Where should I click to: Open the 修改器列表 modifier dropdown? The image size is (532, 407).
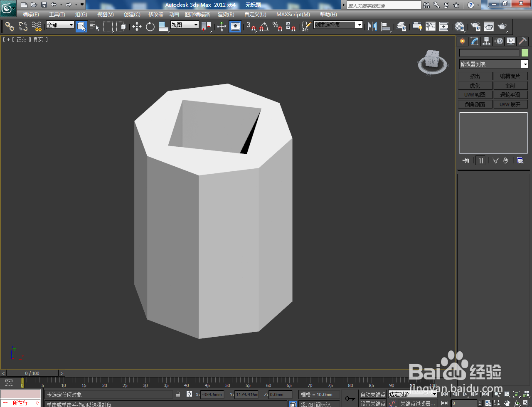tap(493, 64)
